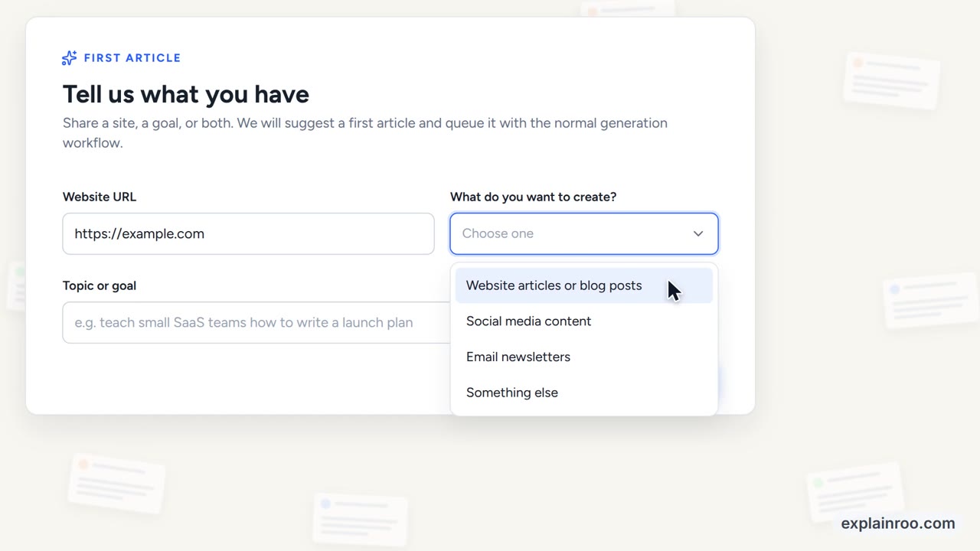The height and width of the screenshot is (551, 980).
Task: Pick 'Email newsletters' from the dropdown list
Action: 584,357
